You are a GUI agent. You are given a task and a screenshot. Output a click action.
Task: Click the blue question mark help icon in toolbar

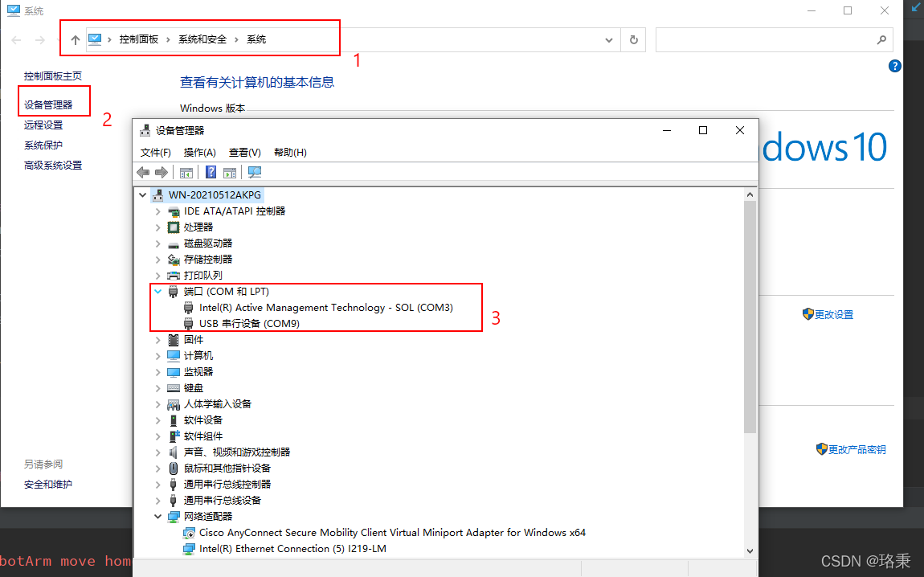(x=211, y=172)
